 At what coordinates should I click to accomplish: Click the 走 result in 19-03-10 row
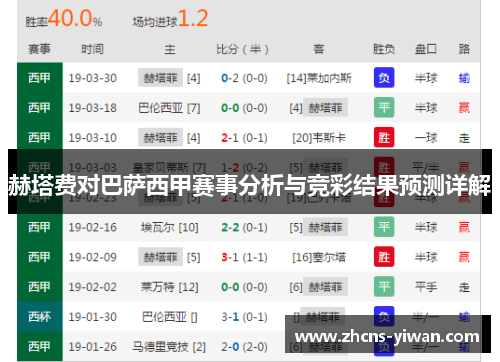pyautogui.click(x=464, y=138)
